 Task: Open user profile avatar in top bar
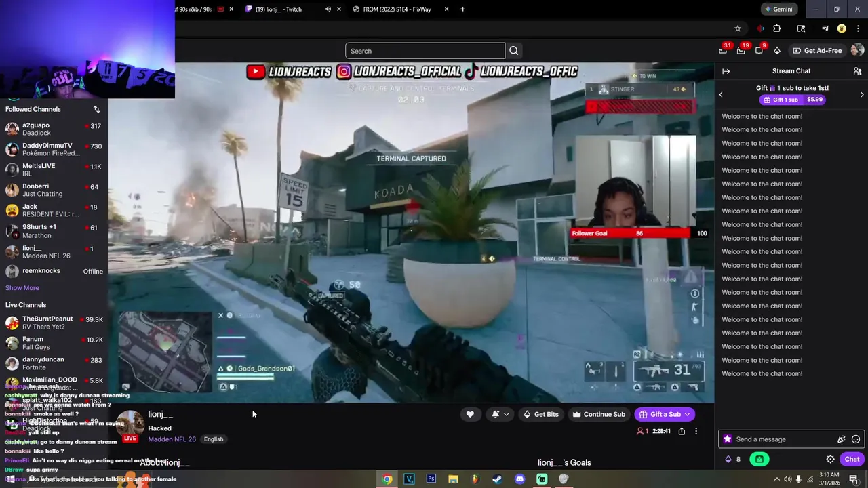click(x=857, y=50)
